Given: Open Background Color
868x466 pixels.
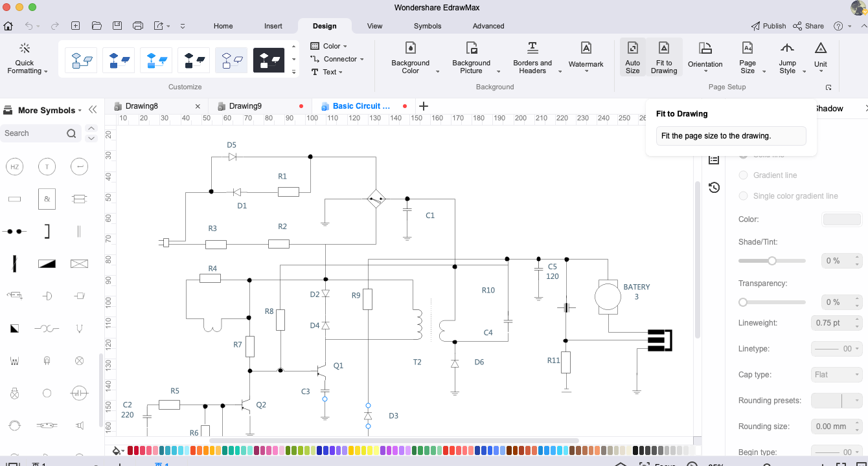Looking at the screenshot, I should coord(410,58).
